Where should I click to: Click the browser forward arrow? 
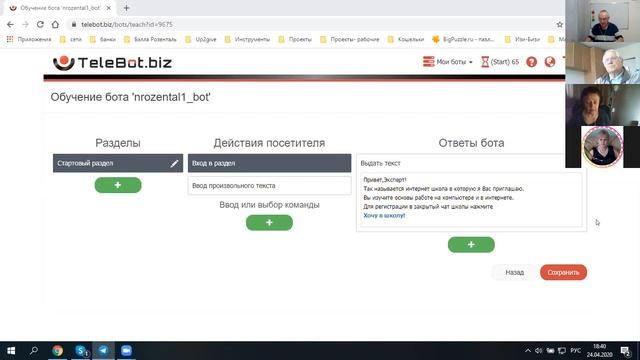[x=25, y=24]
